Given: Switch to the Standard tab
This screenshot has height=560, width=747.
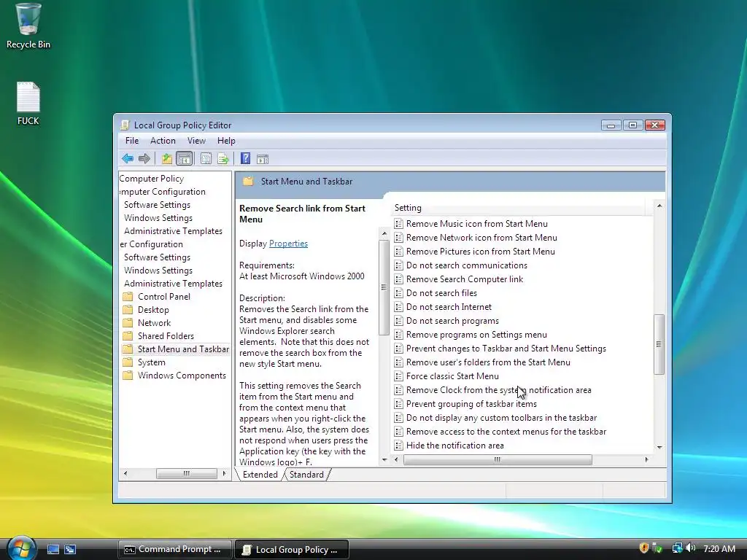Looking at the screenshot, I should pos(306,475).
